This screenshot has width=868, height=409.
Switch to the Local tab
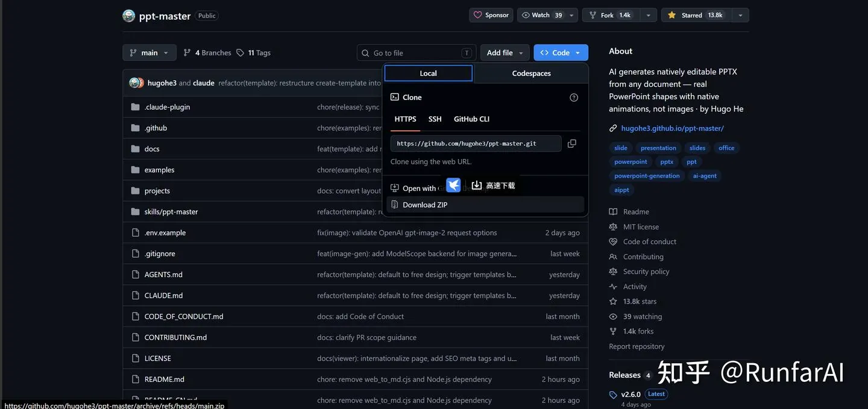click(x=429, y=73)
